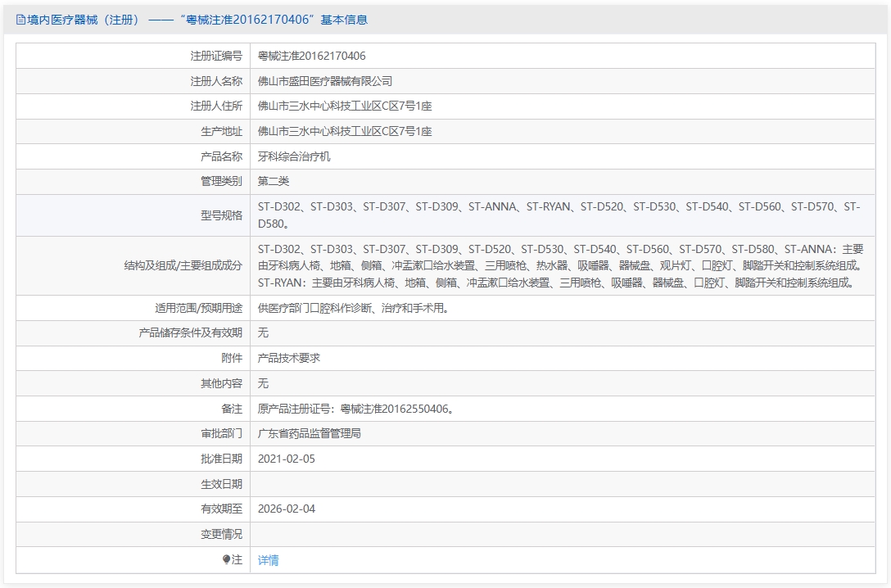
Task: Click the structure description text starting with ST-D302
Action: coord(561,265)
